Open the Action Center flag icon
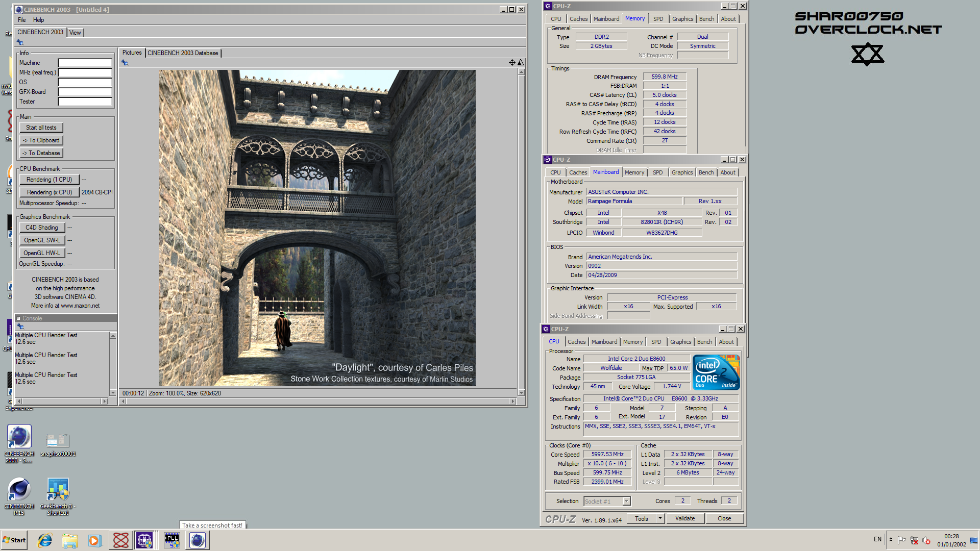The height and width of the screenshot is (551, 980). (x=902, y=540)
